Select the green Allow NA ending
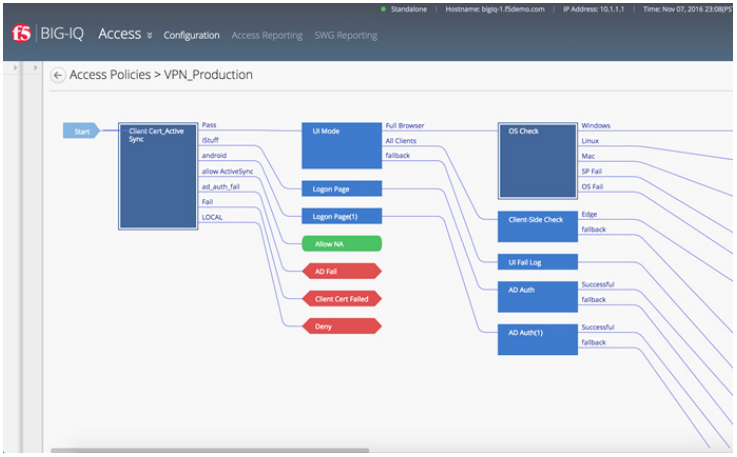This screenshot has width=737, height=457. (342, 244)
